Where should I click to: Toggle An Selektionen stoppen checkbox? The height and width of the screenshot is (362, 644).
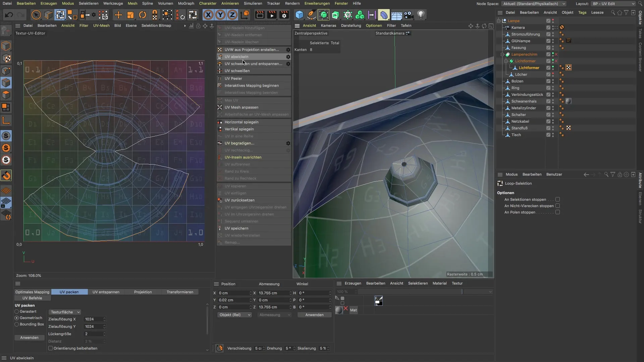coord(557,199)
